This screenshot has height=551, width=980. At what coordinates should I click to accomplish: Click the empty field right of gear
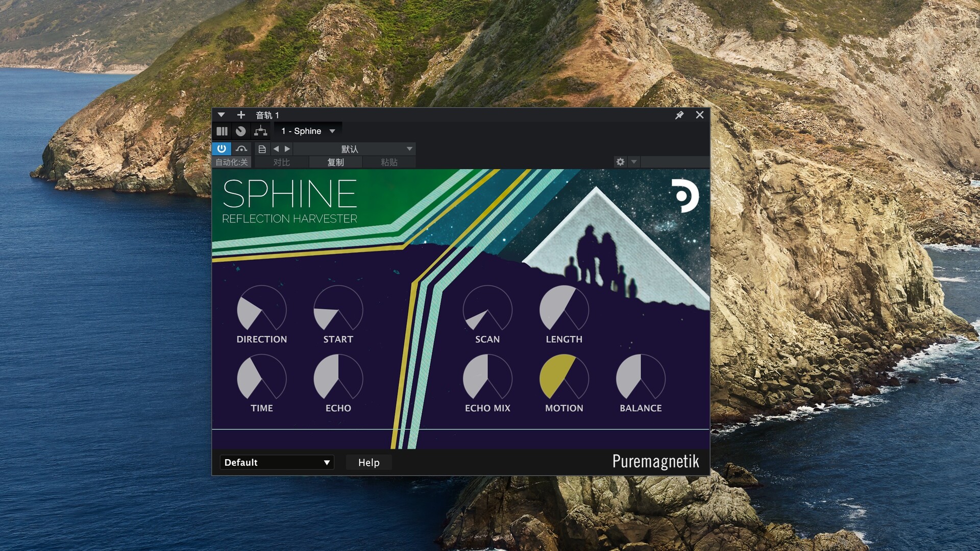(x=674, y=162)
